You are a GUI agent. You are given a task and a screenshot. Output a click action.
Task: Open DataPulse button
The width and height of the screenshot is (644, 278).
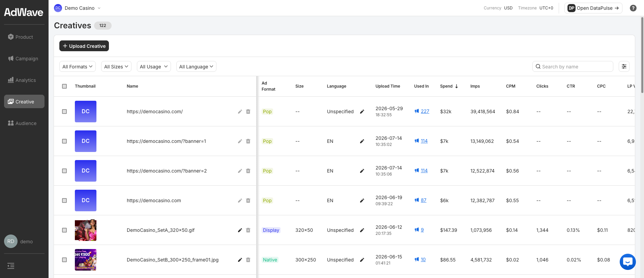(593, 8)
